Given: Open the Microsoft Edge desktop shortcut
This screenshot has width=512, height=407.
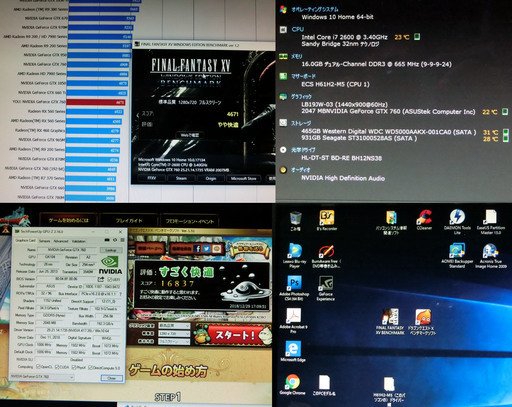Looking at the screenshot, I should coord(293,351).
